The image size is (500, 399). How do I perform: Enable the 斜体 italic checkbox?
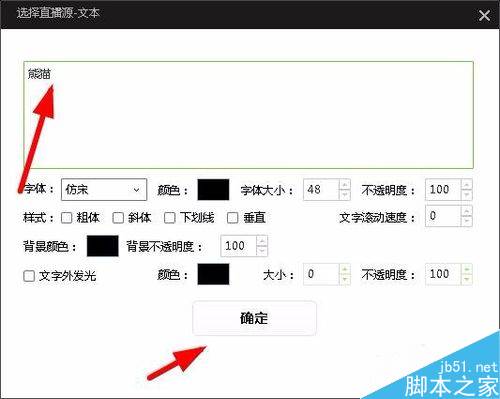click(118, 218)
